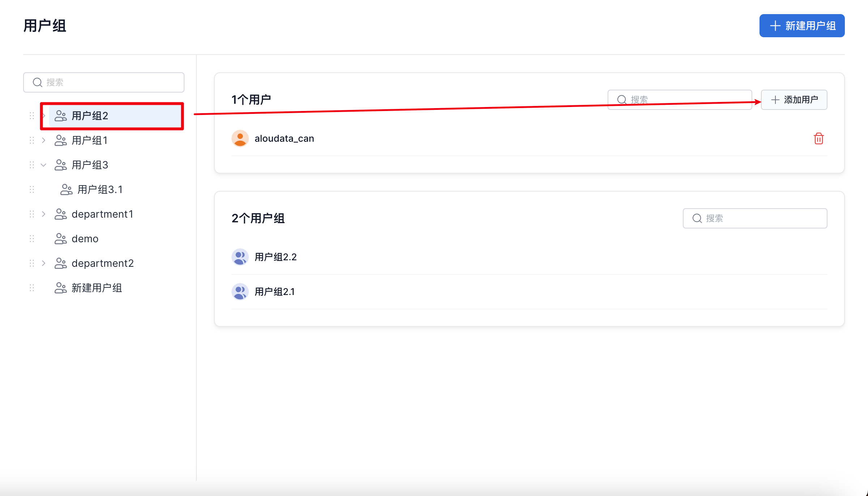Click drag handle beside demo group
The image size is (868, 496).
(32, 239)
